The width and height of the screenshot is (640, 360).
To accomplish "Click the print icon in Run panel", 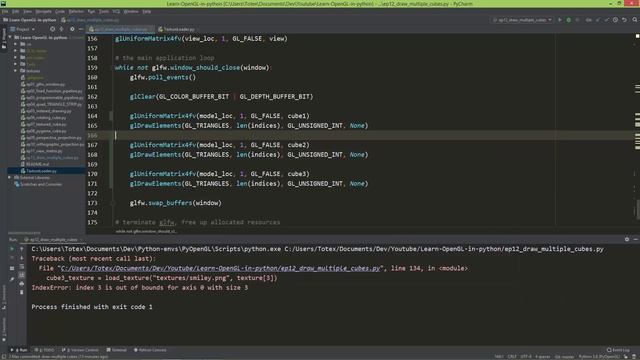I will (x=22, y=284).
